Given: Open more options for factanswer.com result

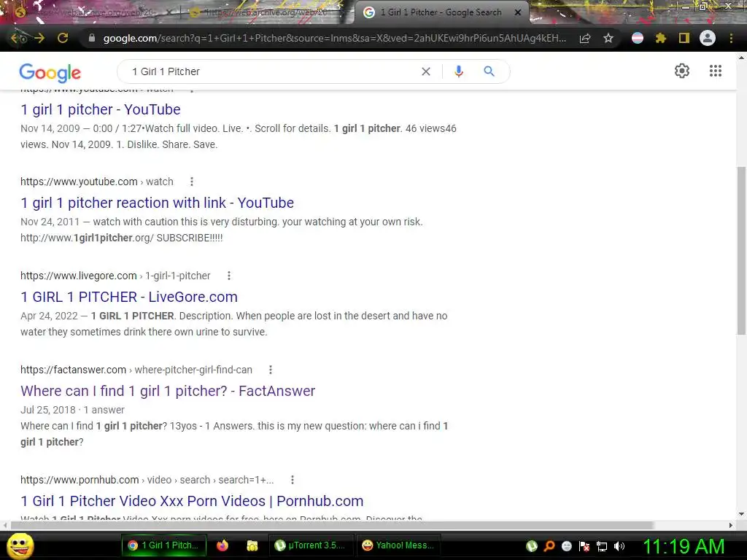Looking at the screenshot, I should pyautogui.click(x=270, y=370).
